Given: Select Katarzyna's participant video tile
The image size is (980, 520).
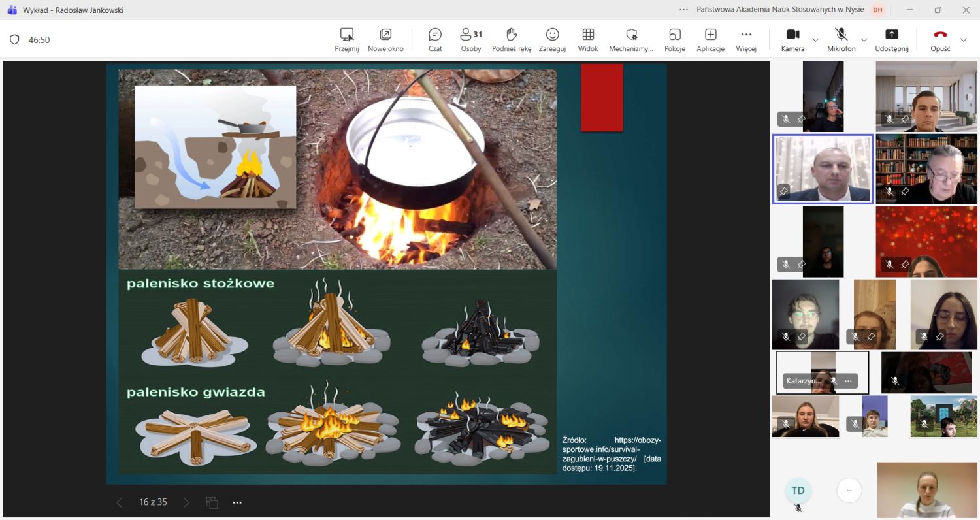Looking at the screenshot, I should pos(823,372).
